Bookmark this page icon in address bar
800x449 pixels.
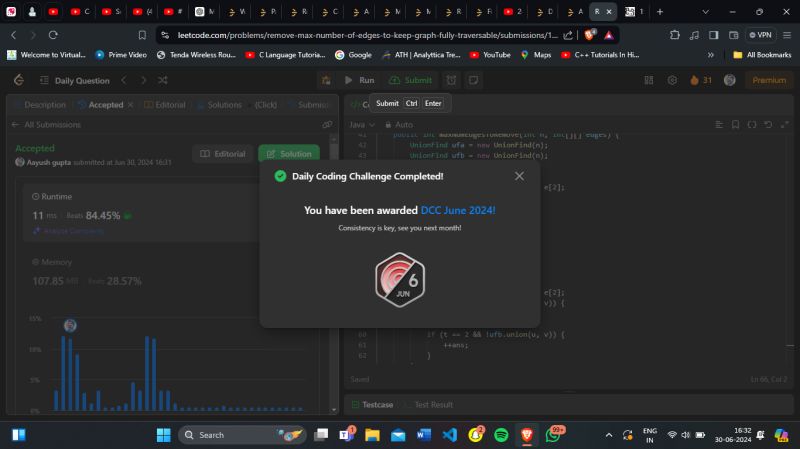click(x=142, y=35)
